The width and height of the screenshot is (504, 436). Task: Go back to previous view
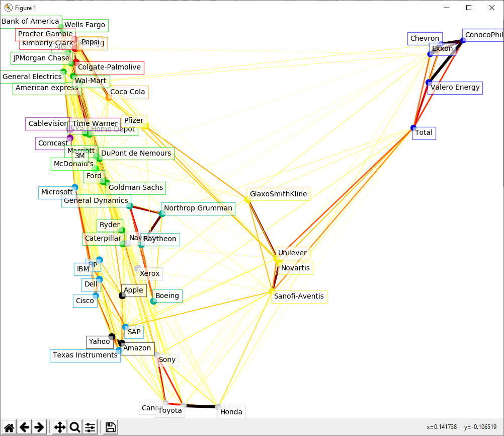(25, 427)
